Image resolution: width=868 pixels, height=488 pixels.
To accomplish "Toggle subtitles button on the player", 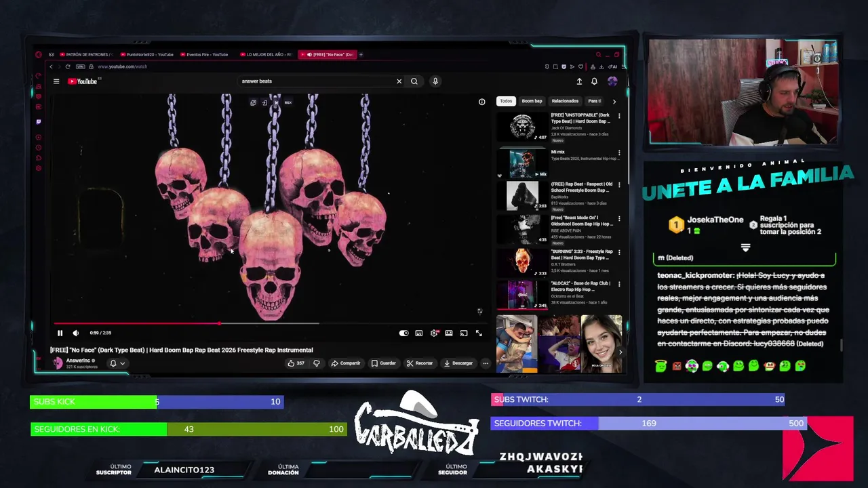I will [419, 333].
